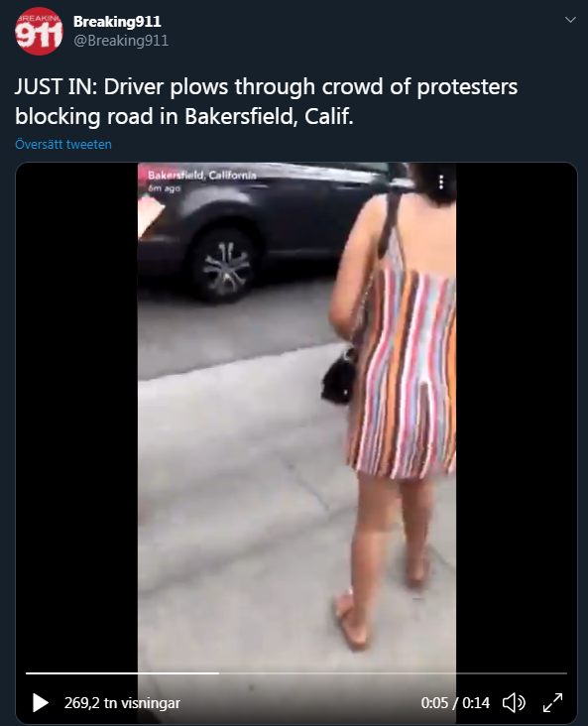Click the Bakersfield, California video label
The height and width of the screenshot is (726, 588).
pos(202,175)
